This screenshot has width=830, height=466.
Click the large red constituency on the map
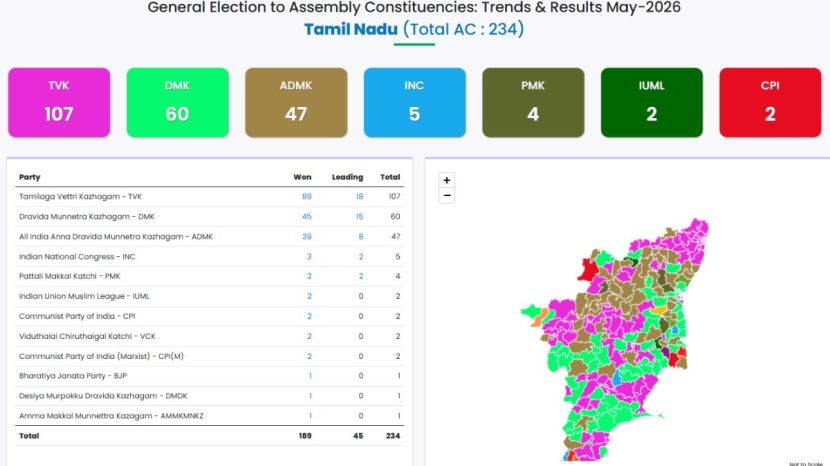[588, 270]
